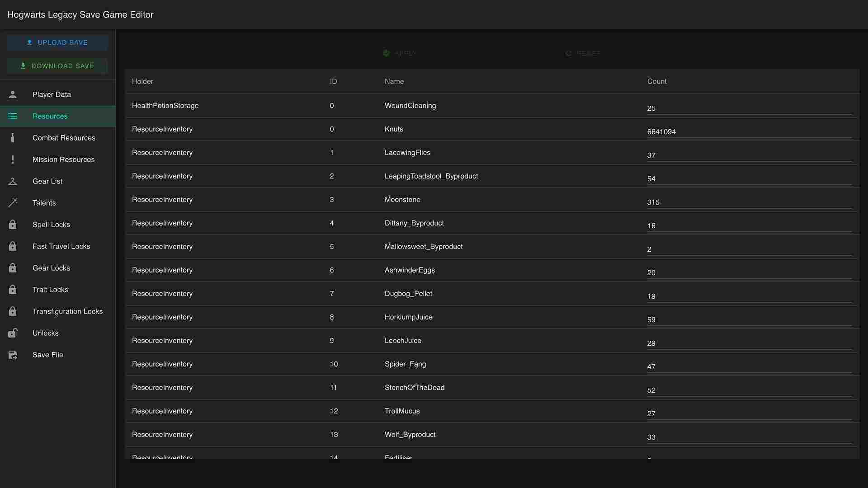Click the exclamation icon for Mission Resources

click(13, 160)
